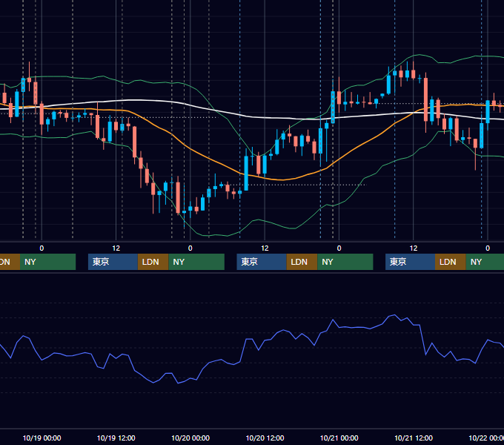Click hour label 12 above 10/19 12:00
504x445 pixels.
[116, 248]
